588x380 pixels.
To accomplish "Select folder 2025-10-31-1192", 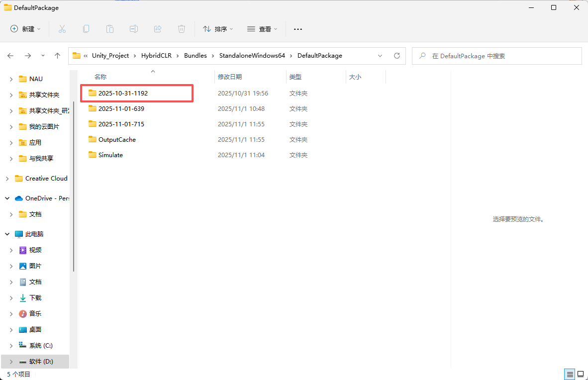I will pos(123,93).
